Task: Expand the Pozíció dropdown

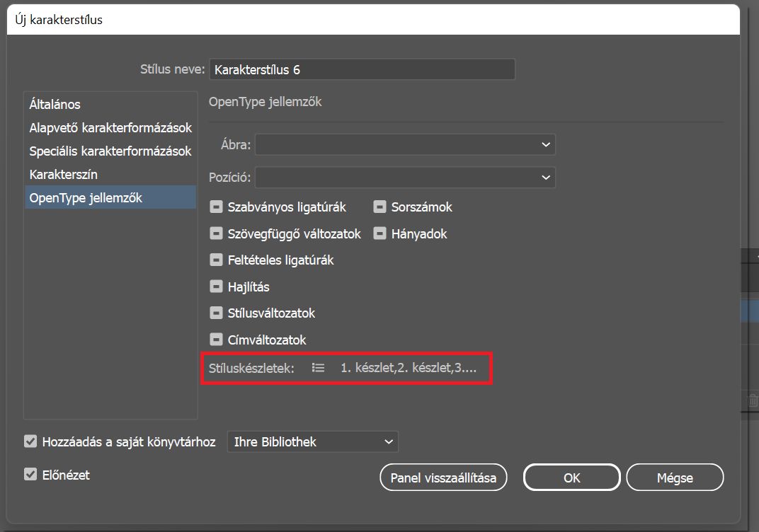Action: (x=405, y=177)
